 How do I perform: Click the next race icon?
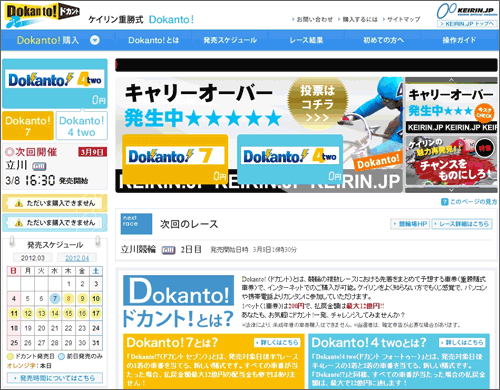click(x=136, y=224)
